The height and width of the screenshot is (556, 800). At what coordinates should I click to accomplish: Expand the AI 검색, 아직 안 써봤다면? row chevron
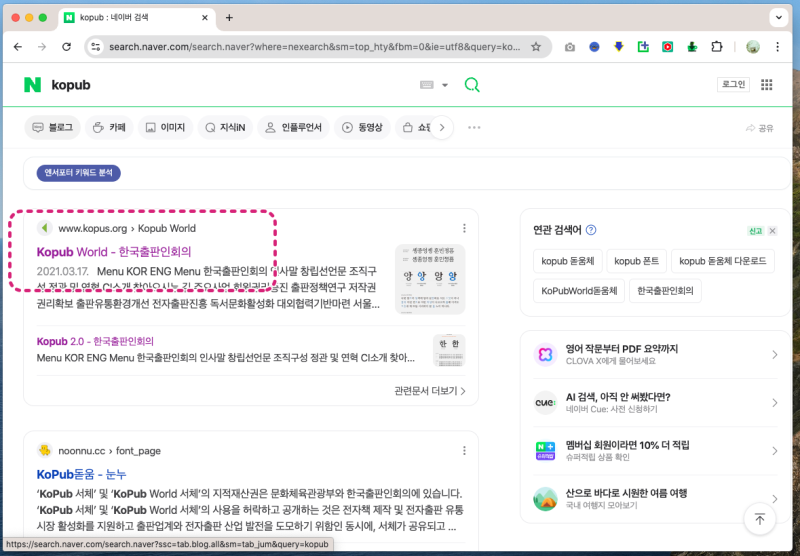[774, 403]
